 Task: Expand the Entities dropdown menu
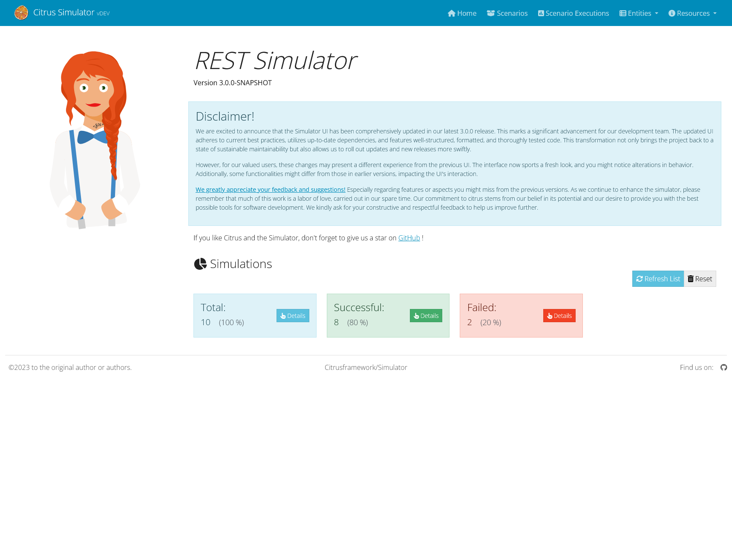tap(638, 13)
